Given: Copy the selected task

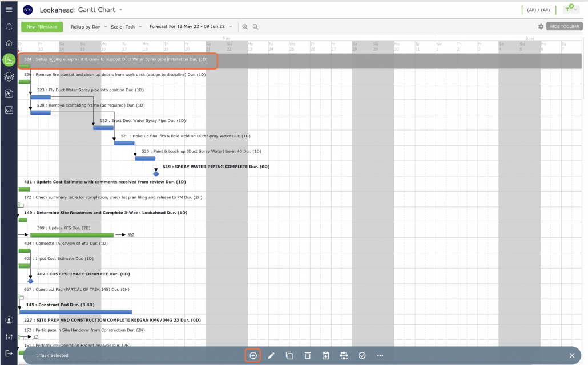Looking at the screenshot, I should 289,356.
